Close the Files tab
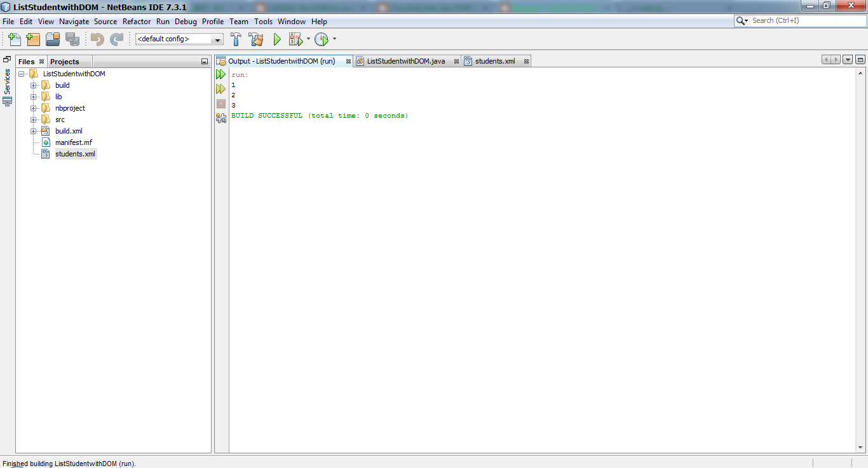This screenshot has height=468, width=868. [42, 62]
